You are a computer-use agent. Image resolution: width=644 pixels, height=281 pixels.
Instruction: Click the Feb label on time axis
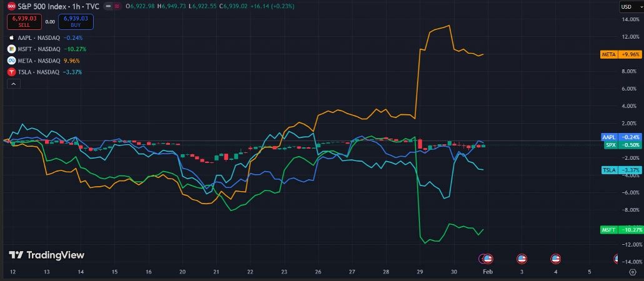(487, 272)
